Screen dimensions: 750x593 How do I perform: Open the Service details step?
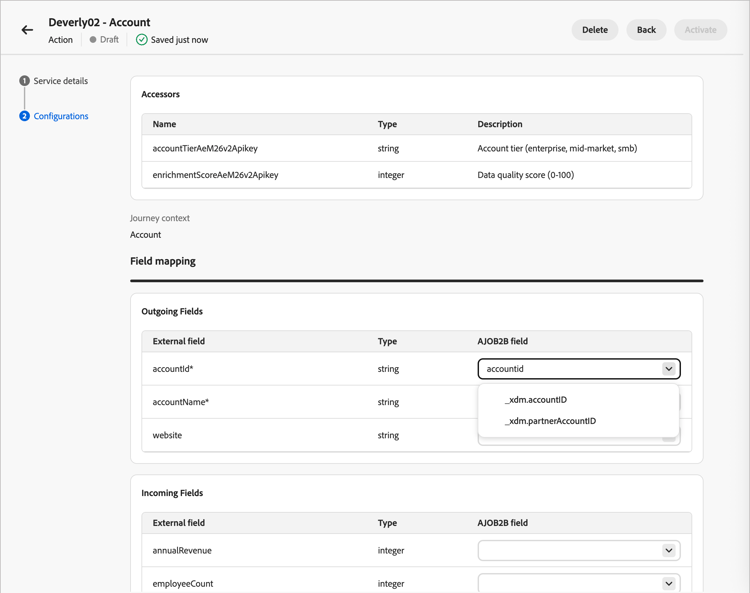tap(60, 81)
